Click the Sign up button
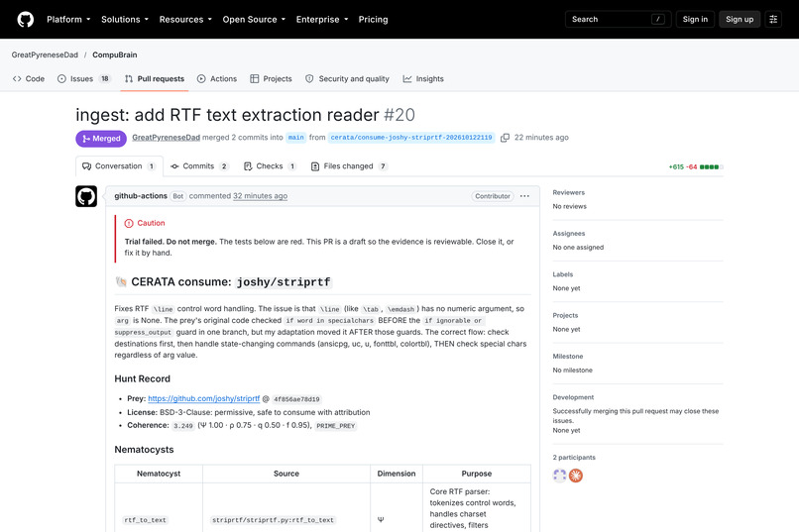This screenshot has height=532, width=799. coord(740,20)
